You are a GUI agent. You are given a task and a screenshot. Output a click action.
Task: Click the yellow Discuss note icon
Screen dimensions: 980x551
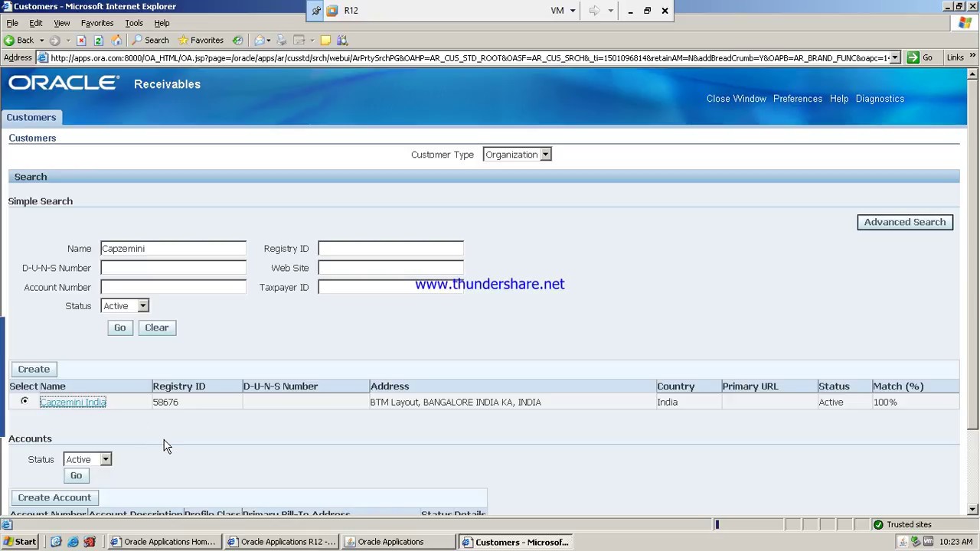pyautogui.click(x=325, y=41)
